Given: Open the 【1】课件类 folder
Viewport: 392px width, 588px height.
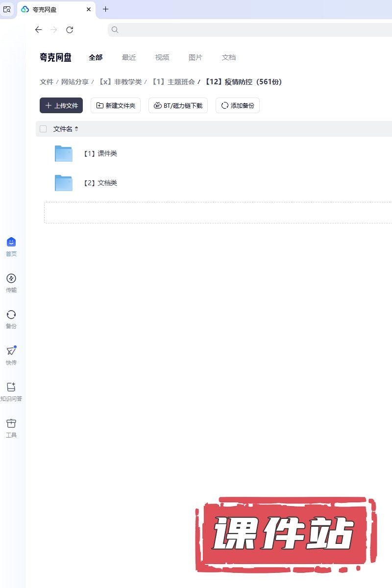Looking at the screenshot, I should [x=100, y=153].
